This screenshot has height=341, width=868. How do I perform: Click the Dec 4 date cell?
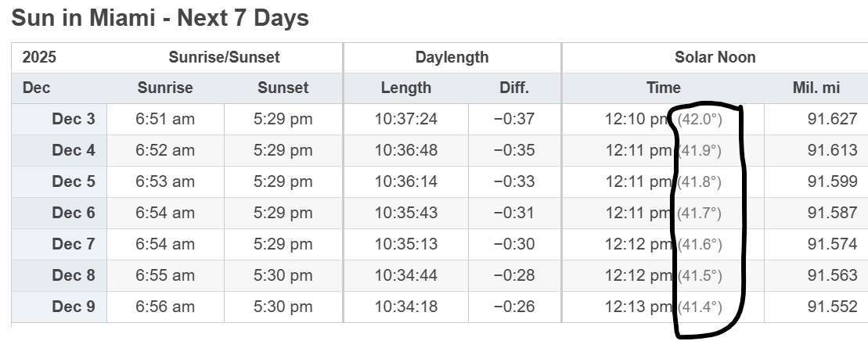point(73,150)
